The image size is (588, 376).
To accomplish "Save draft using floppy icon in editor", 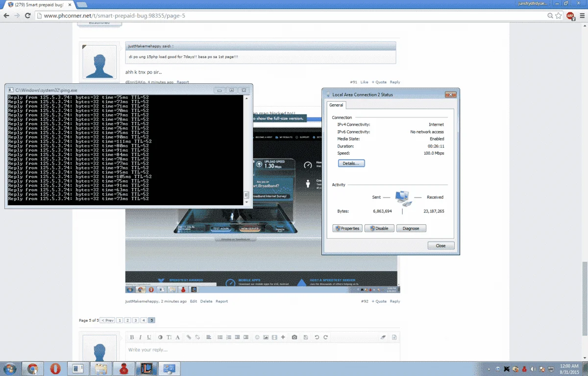I will (x=306, y=337).
